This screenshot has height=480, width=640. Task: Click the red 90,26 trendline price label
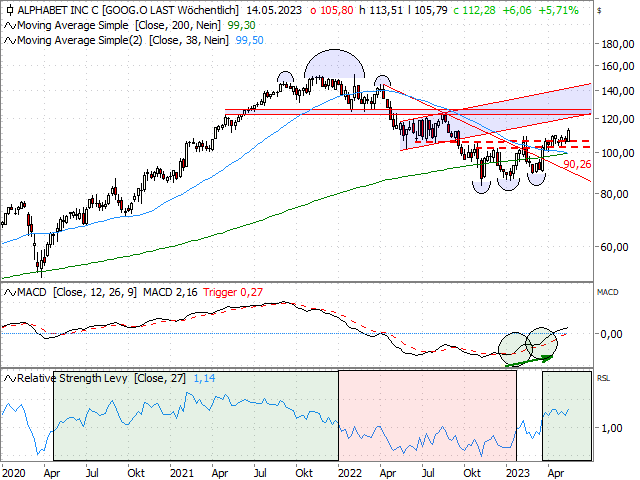pos(577,164)
